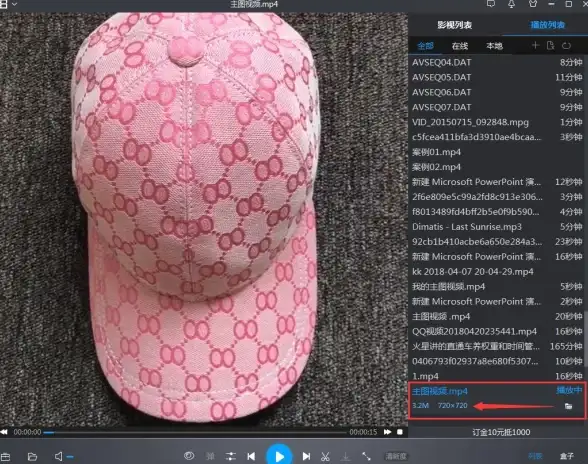Play AVSEQ06.DAT from the playlist

[x=497, y=93]
